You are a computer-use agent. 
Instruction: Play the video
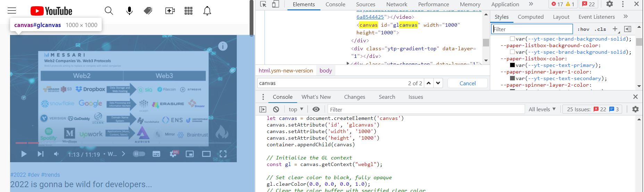point(24,154)
